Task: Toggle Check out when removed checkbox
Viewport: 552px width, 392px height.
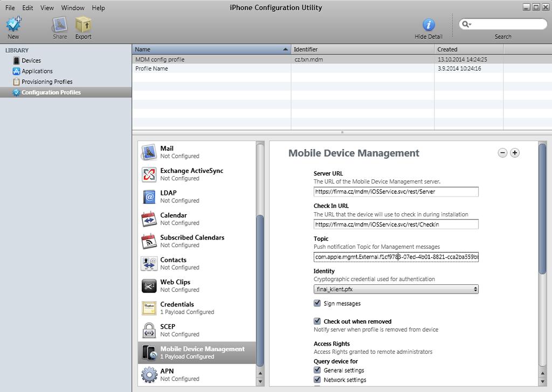Action: (x=317, y=321)
